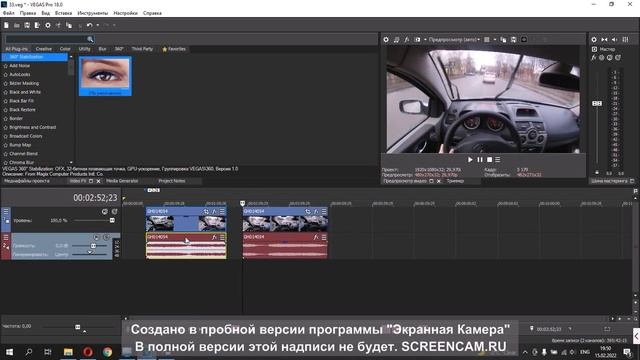Screen dimensions: 640x360
Task: Switch to the Favorites plug-ins tab
Action: click(174, 49)
